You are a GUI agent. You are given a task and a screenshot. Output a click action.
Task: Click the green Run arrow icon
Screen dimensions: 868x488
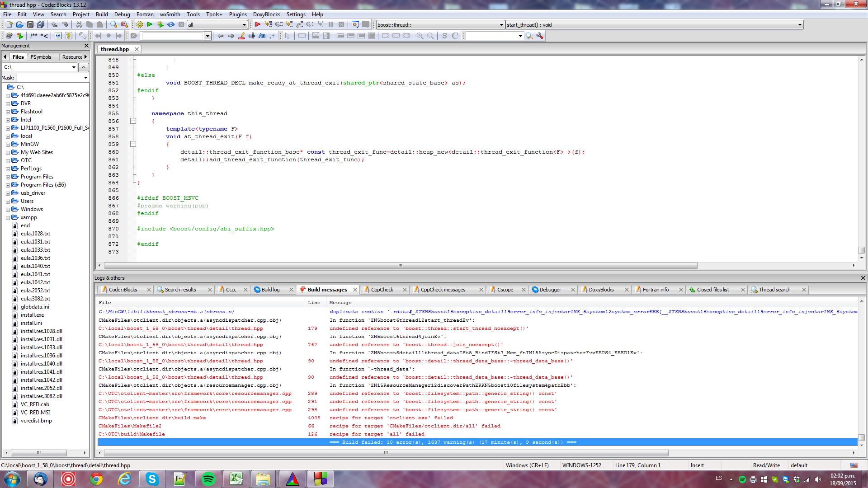coord(150,24)
